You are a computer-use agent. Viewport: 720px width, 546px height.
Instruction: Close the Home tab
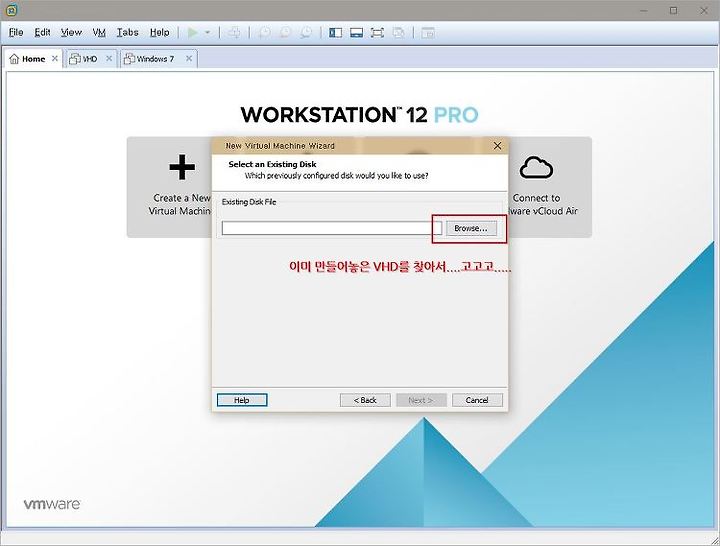tap(55, 58)
